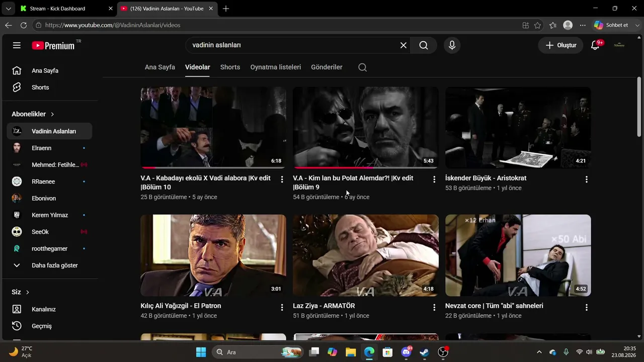
Task: Open the Windows Start menu
Action: (201, 352)
